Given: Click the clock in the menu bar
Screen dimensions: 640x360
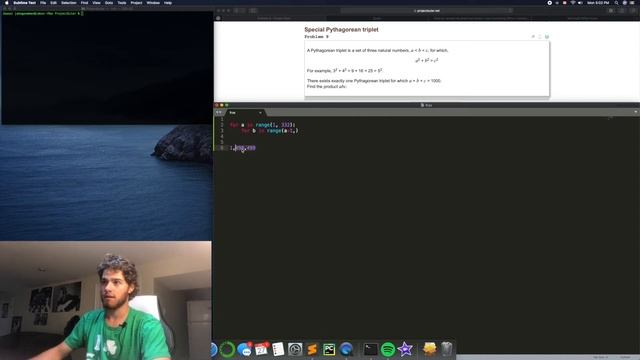Looking at the screenshot, I should pos(598,2).
